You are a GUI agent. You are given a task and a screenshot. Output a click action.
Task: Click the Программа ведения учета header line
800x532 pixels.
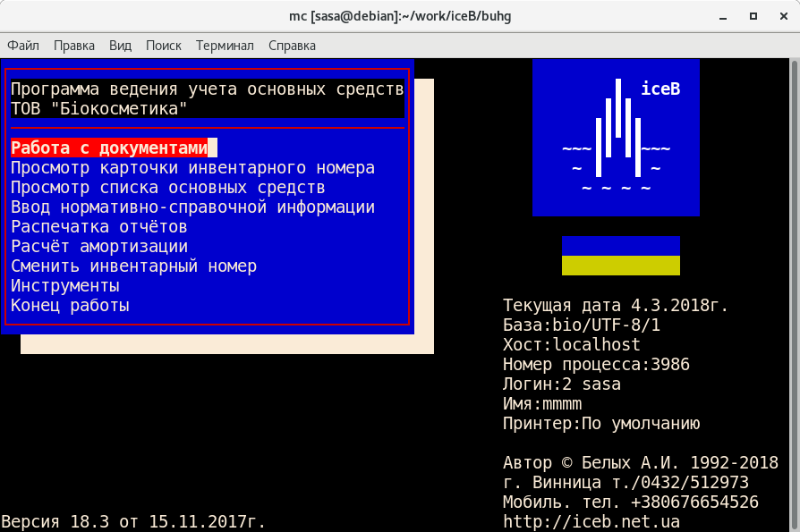(x=207, y=89)
